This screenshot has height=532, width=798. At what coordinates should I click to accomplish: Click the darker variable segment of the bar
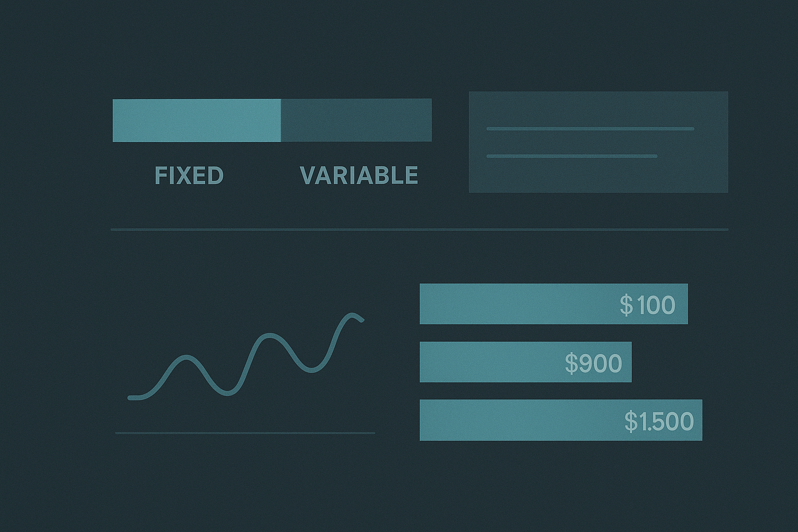(356, 120)
